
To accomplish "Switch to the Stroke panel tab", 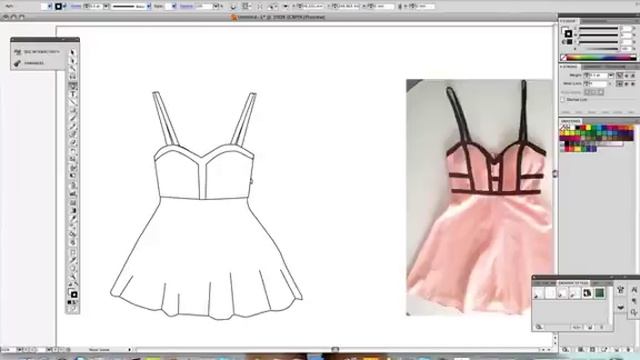I will click(x=569, y=67).
